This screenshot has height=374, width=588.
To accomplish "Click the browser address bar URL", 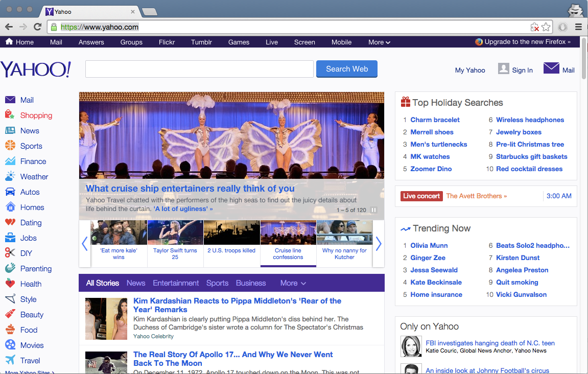I will coord(100,27).
